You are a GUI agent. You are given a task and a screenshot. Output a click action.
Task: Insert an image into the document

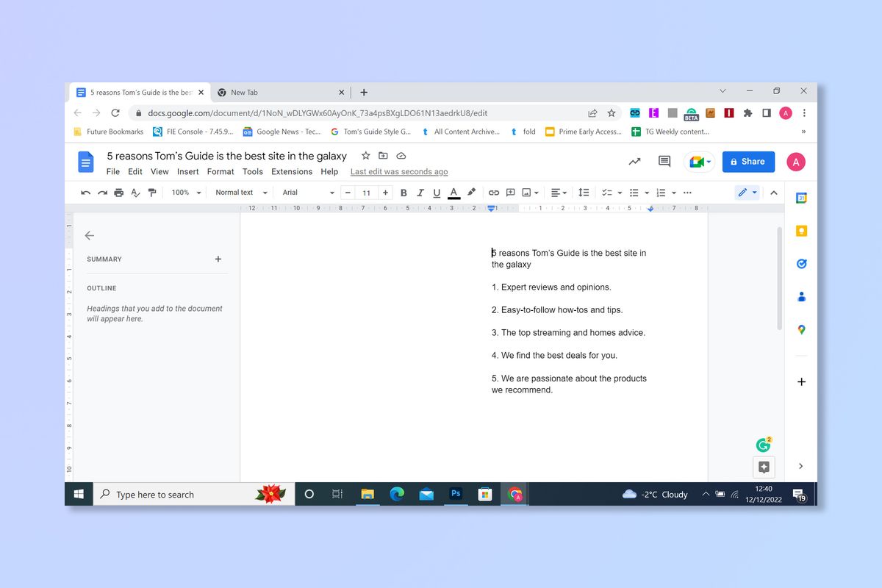click(x=527, y=192)
